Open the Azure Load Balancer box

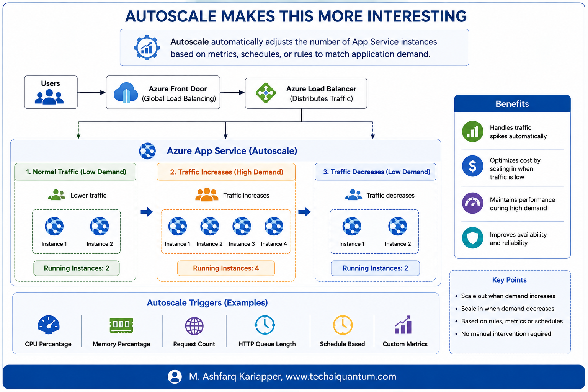tap(306, 93)
